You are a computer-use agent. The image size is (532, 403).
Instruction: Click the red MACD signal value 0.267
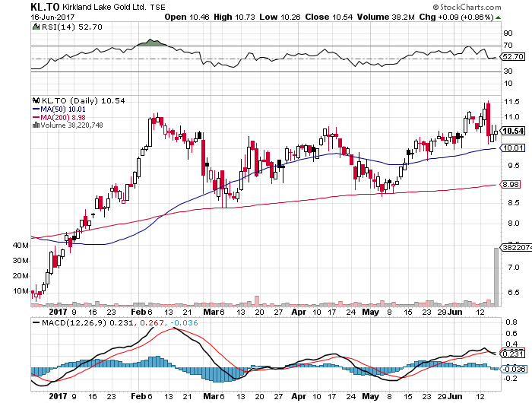coord(152,322)
